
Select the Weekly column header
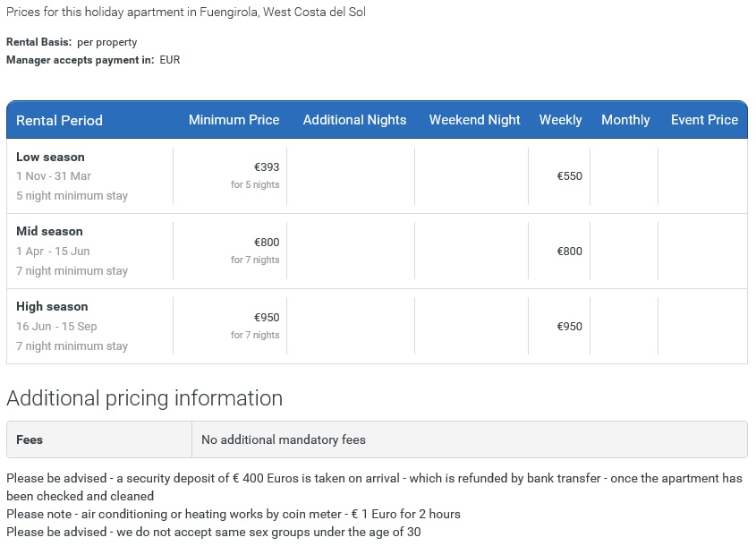560,120
